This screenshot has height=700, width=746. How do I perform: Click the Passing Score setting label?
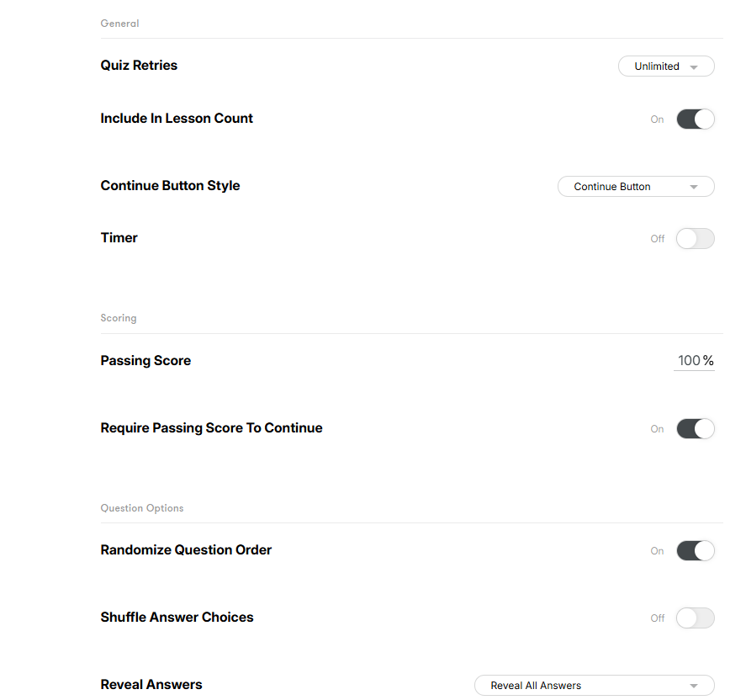pyautogui.click(x=145, y=361)
